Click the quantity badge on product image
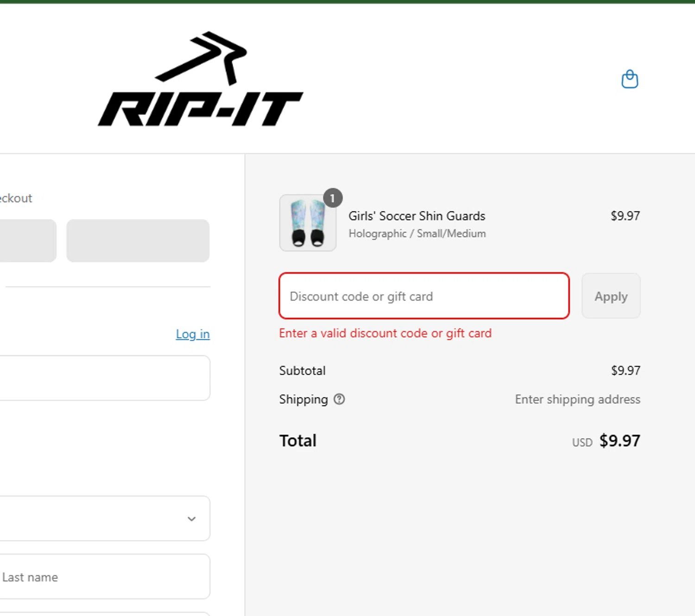695x616 pixels. click(333, 198)
